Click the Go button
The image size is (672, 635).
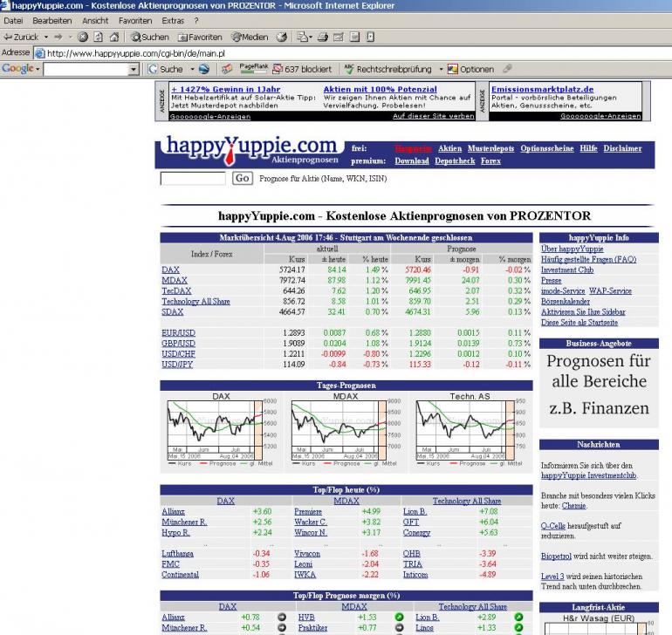(242, 178)
